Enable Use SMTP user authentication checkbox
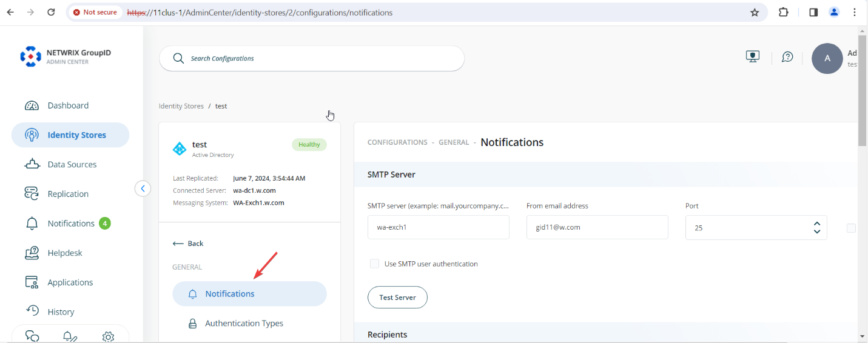The width and height of the screenshot is (868, 343). (374, 264)
